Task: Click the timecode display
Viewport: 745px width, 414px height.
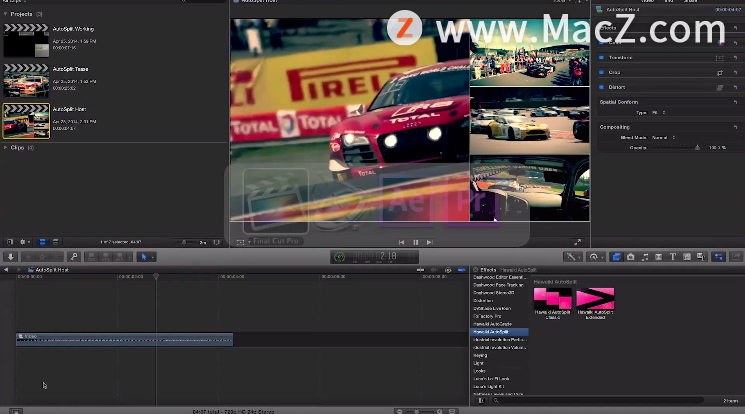Action: (x=374, y=257)
